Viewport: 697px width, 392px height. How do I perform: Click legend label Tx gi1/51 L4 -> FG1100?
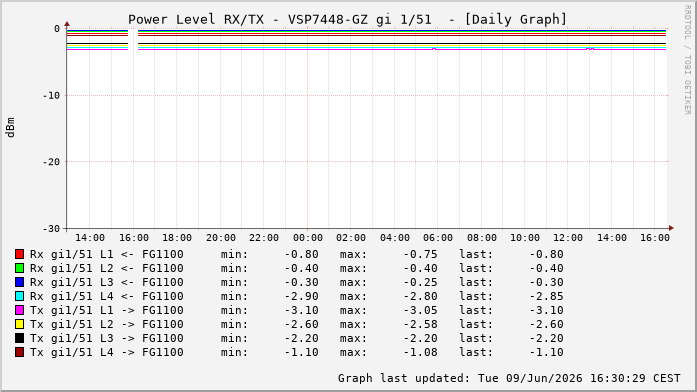107,352
